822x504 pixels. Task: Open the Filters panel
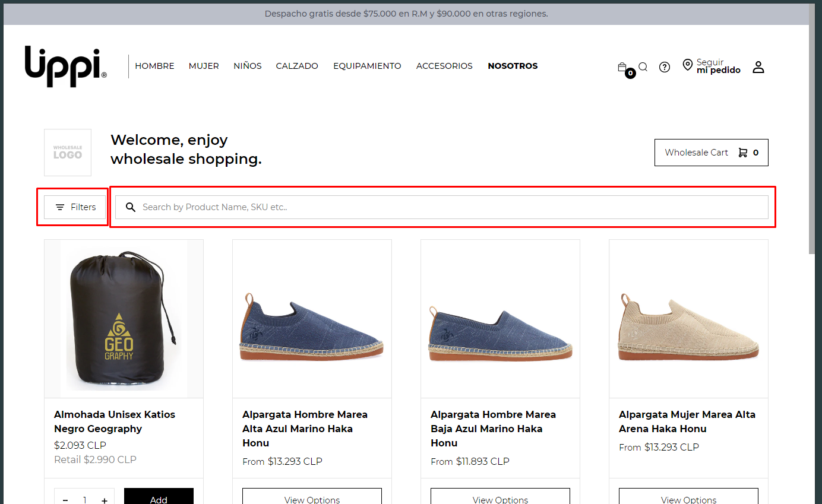[75, 207]
